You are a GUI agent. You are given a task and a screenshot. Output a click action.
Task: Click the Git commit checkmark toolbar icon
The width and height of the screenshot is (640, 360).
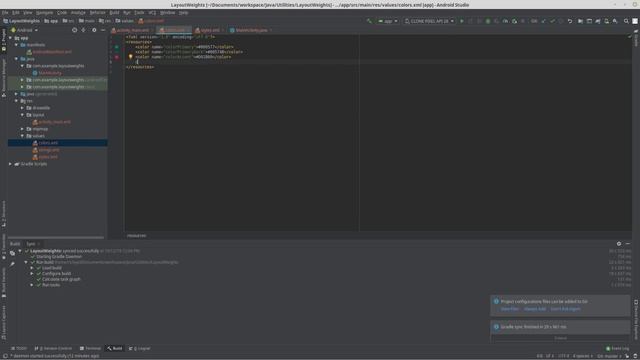click(552, 21)
